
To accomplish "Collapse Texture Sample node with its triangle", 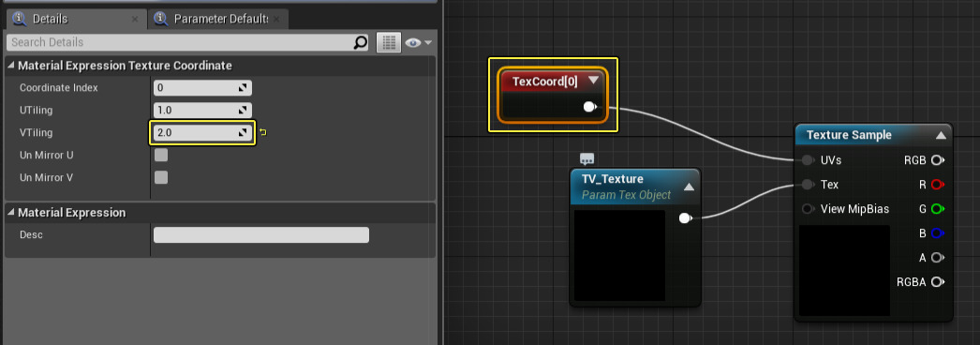I will click(941, 136).
